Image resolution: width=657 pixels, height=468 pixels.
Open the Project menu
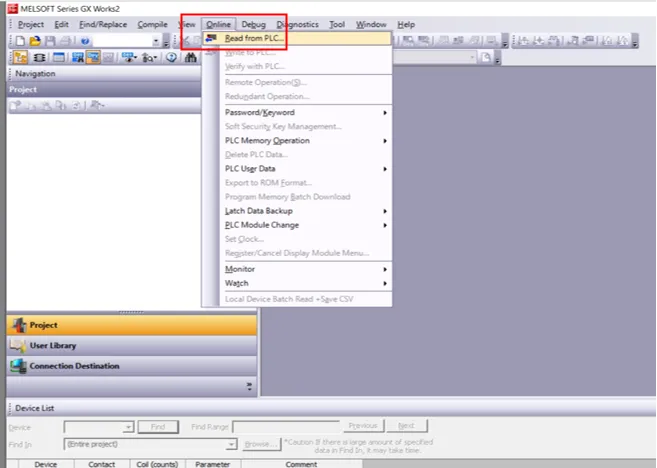pos(31,24)
